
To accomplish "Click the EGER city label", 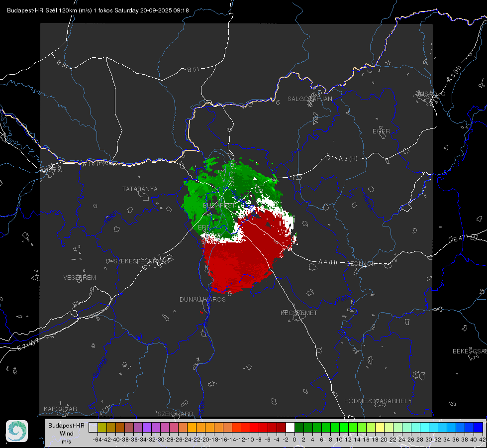I will [381, 131].
